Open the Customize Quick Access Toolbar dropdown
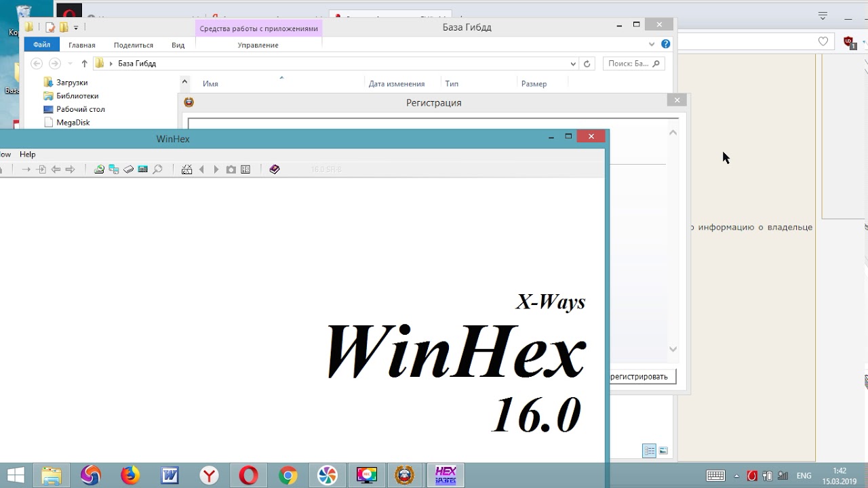Image resolution: width=868 pixels, height=488 pixels. click(76, 28)
